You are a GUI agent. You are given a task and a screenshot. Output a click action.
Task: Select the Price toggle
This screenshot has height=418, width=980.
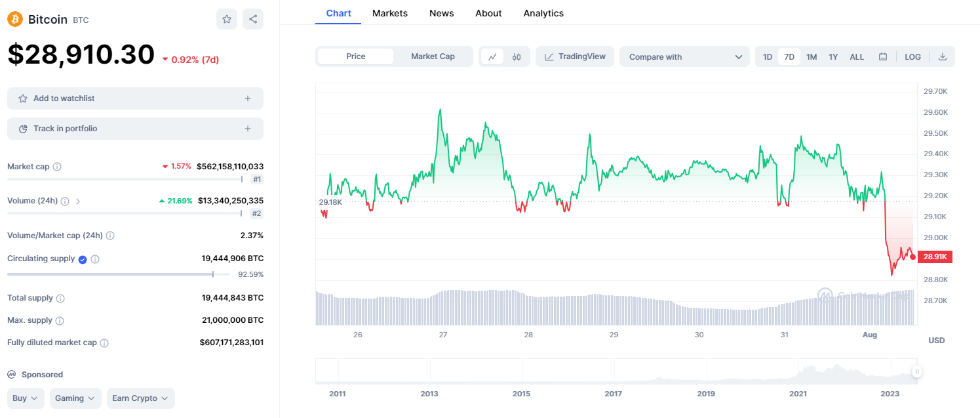click(x=356, y=56)
